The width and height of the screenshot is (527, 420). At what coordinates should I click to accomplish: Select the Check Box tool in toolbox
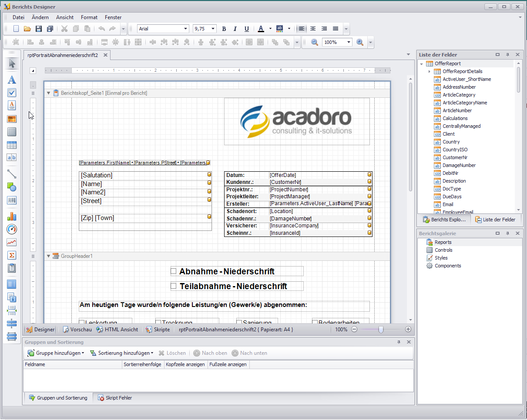(12, 93)
